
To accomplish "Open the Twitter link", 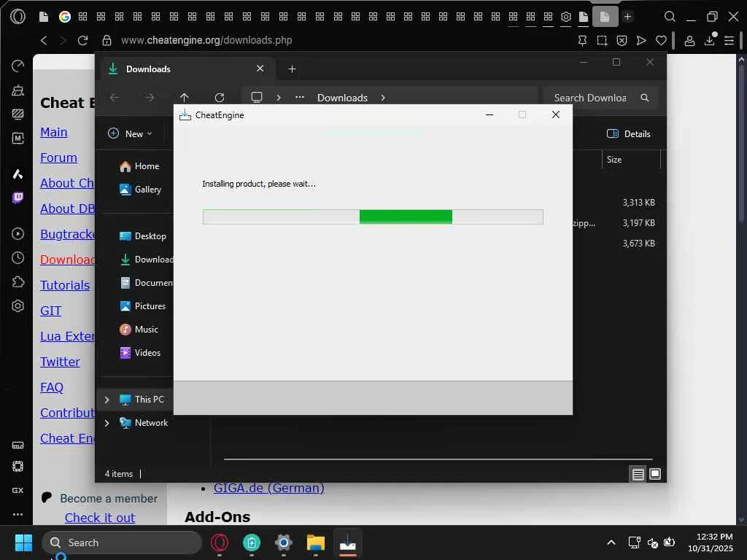I will (60, 362).
